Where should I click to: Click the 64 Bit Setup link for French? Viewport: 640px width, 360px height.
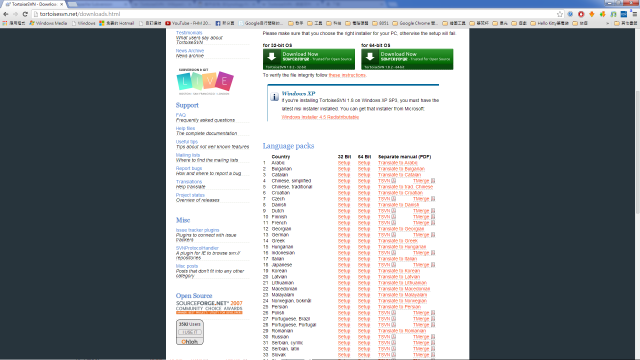point(364,223)
